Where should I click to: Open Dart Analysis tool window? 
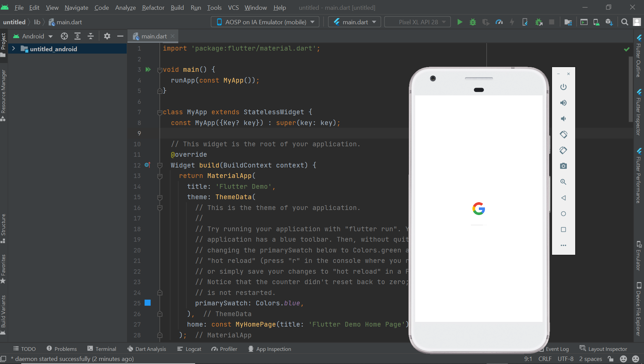[x=147, y=349]
